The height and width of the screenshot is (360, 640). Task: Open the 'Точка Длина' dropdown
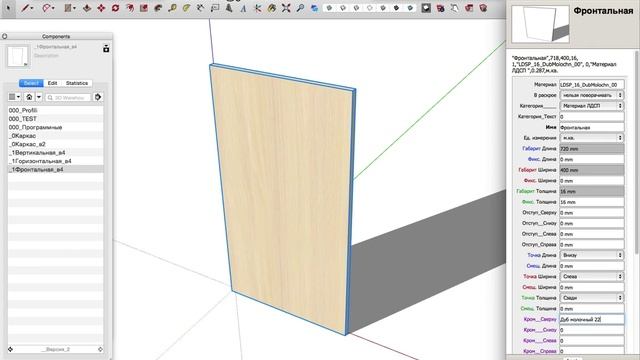point(591,255)
